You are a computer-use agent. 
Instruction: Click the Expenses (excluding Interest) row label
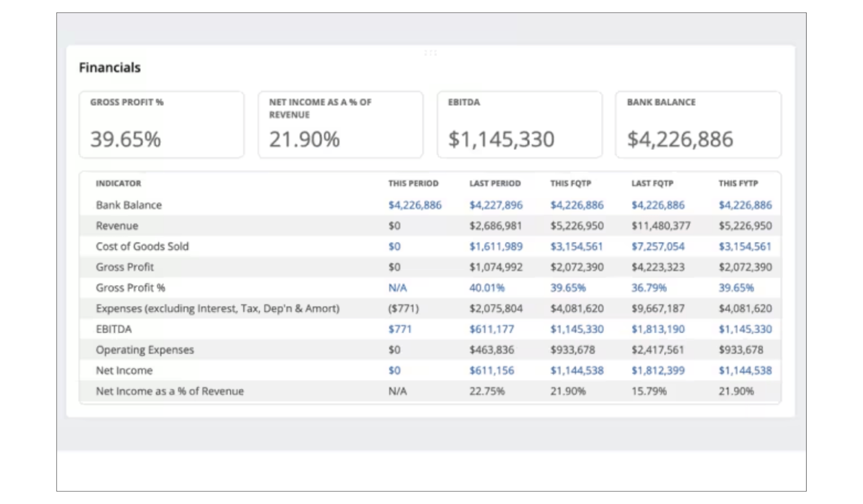pyautogui.click(x=218, y=308)
